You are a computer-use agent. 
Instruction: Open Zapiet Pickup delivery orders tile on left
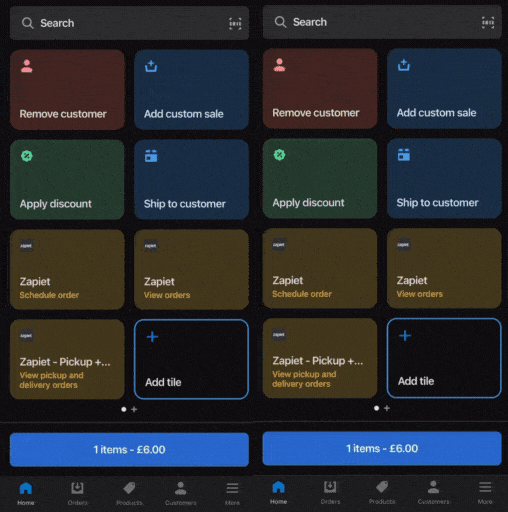[x=67, y=359]
